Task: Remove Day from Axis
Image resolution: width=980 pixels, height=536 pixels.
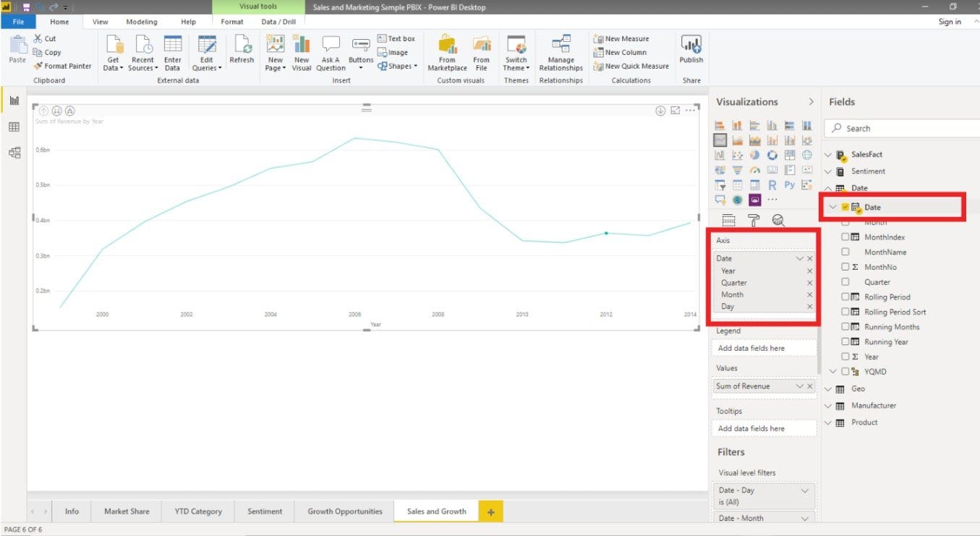Action: pyautogui.click(x=810, y=307)
